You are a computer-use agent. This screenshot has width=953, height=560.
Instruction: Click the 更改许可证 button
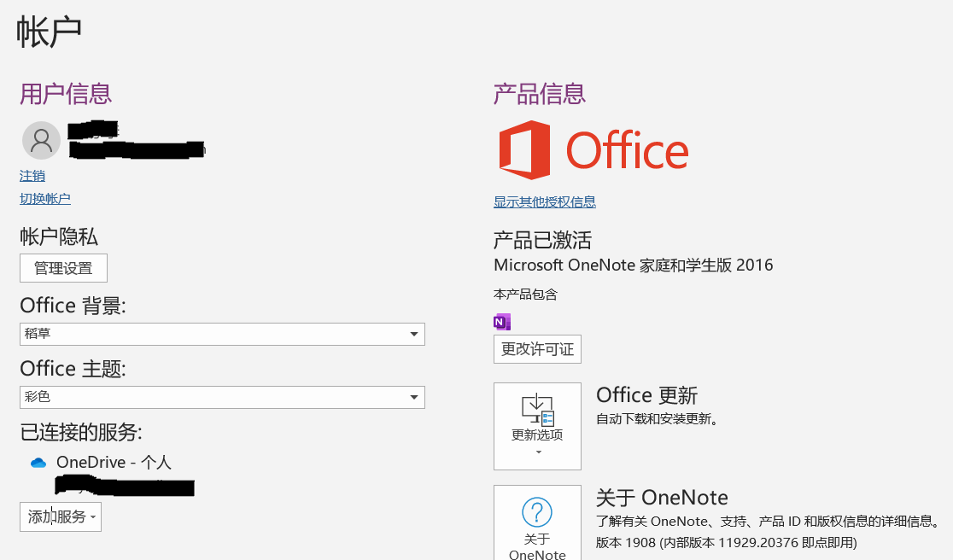pyautogui.click(x=537, y=349)
